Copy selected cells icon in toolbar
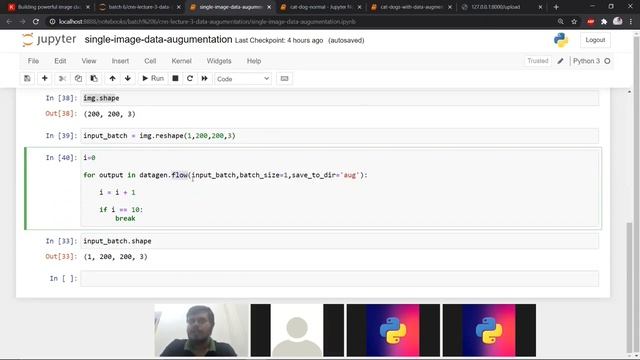640x360 pixels. 78,78
